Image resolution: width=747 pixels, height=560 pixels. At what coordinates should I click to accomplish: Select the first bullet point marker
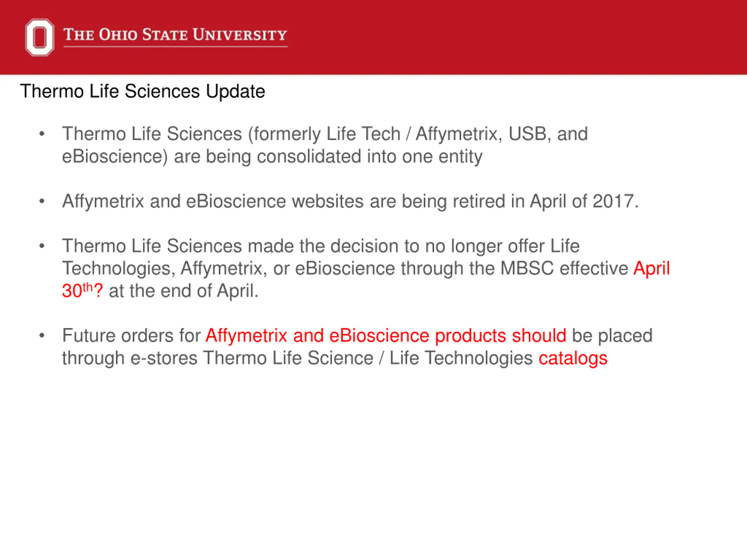(42, 134)
